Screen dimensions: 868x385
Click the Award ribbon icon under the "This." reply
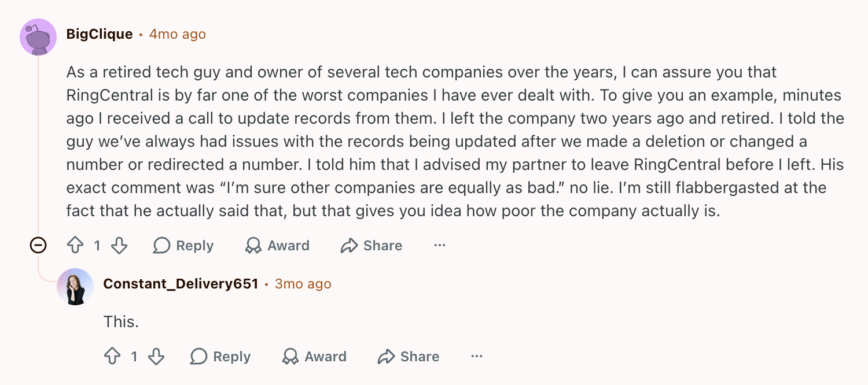290,357
